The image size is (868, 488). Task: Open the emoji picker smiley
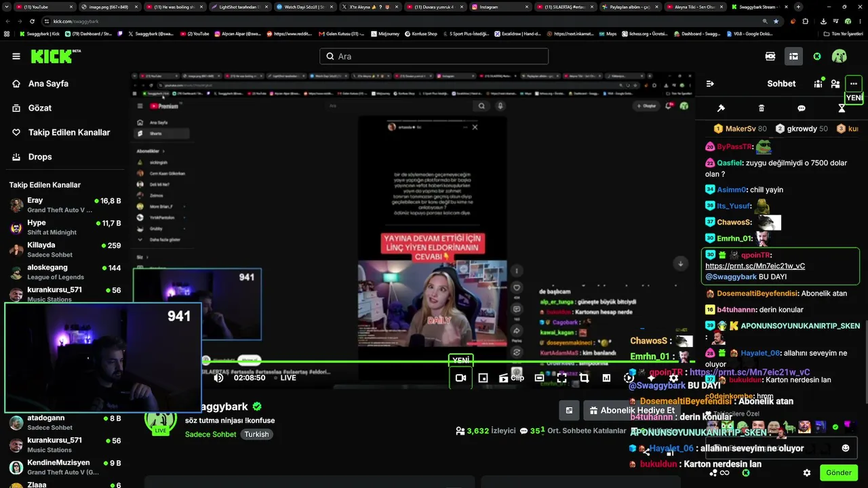pyautogui.click(x=846, y=448)
